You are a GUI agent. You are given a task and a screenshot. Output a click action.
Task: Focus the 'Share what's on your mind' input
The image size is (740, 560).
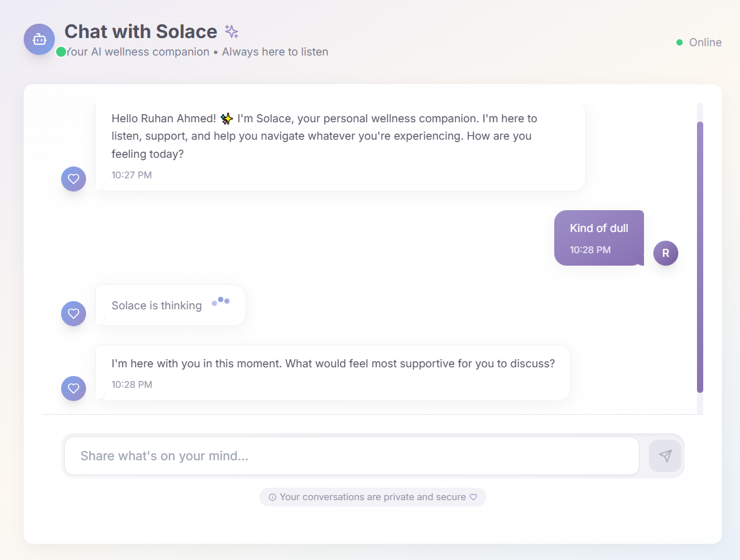(x=351, y=456)
